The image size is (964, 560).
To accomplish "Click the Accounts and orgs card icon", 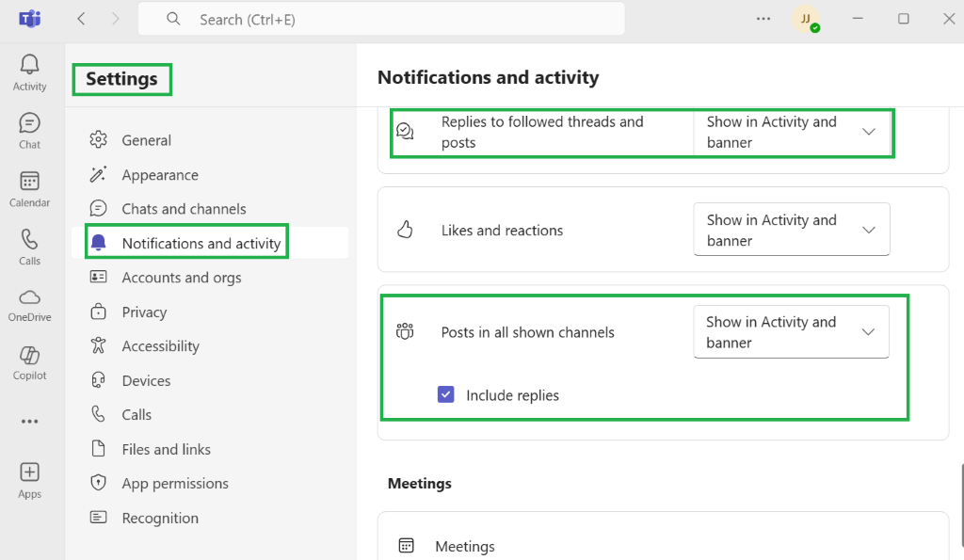I will (x=98, y=277).
